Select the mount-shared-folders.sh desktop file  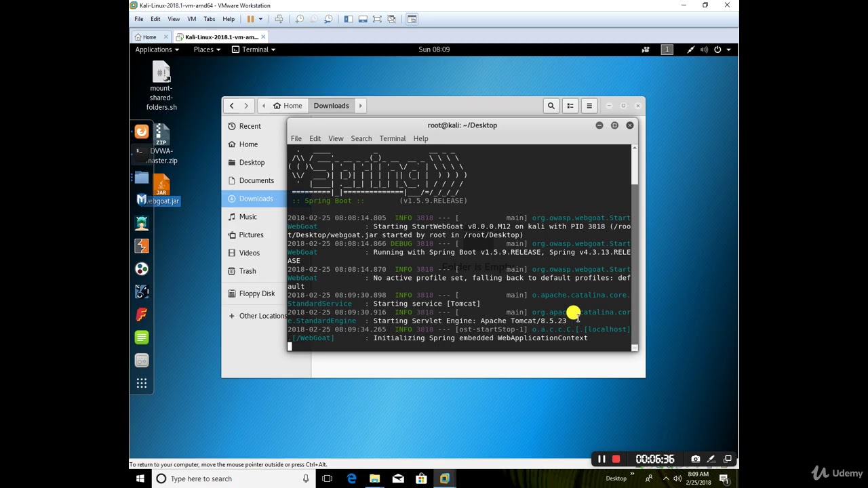pyautogui.click(x=161, y=87)
